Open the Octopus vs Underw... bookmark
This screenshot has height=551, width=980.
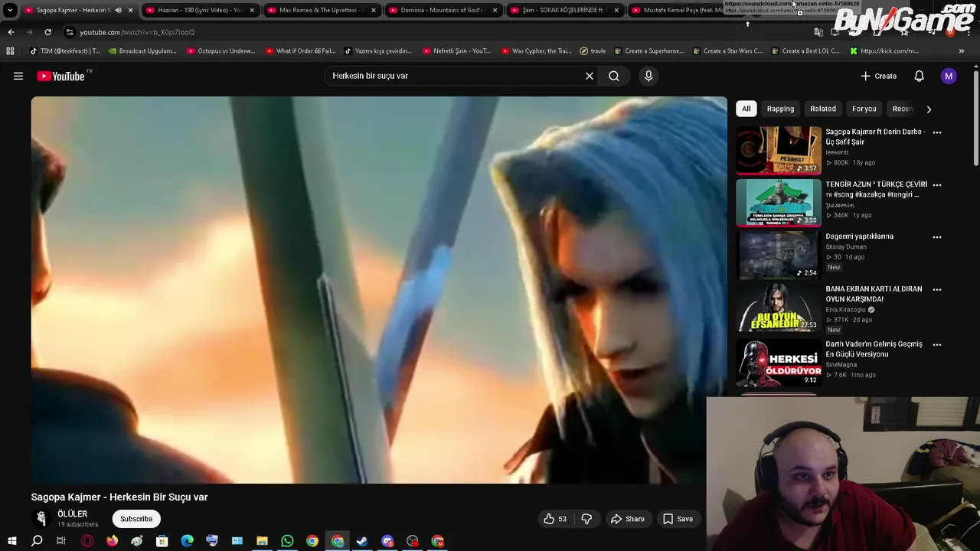pos(220,51)
